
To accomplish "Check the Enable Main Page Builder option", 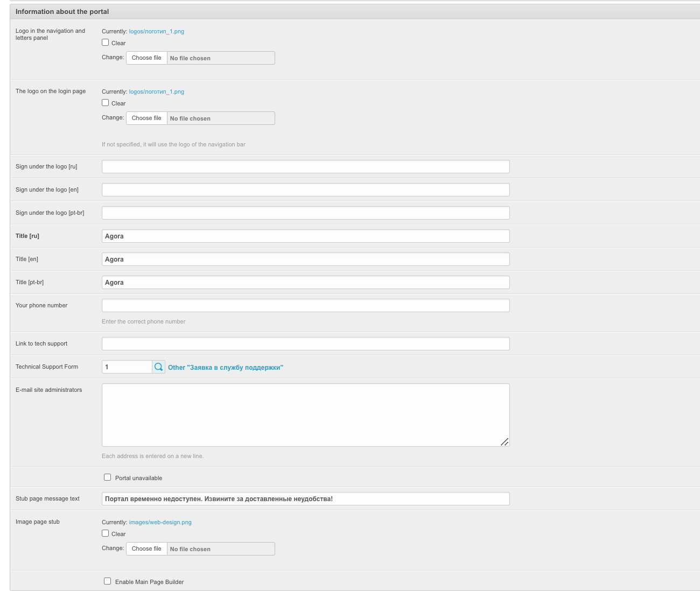I will click(x=108, y=581).
